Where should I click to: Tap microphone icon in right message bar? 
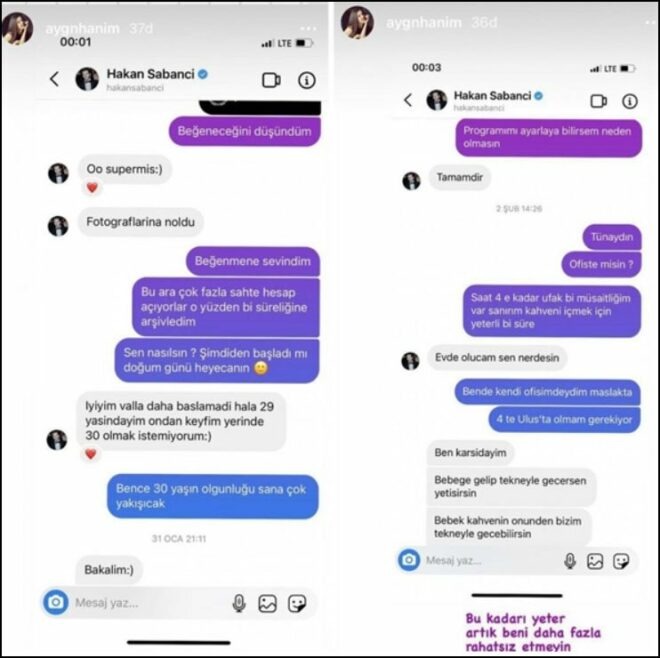[x=570, y=561]
